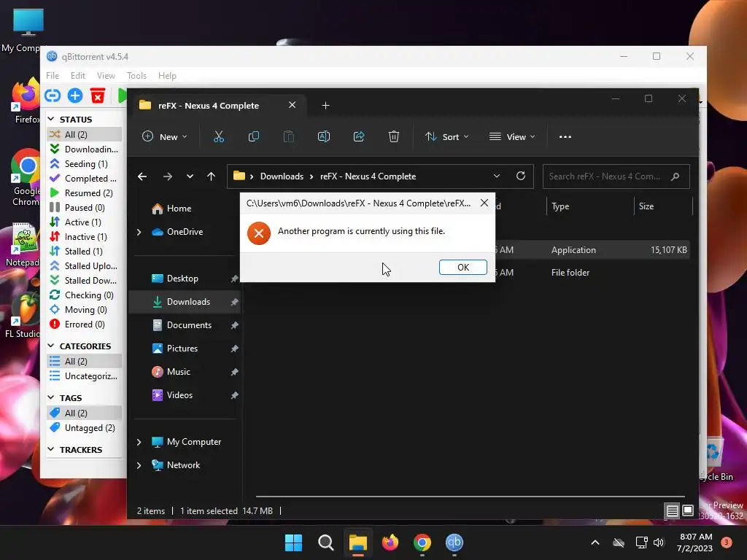Click the Type column header
Screen dimensions: 747x560
tap(589, 206)
